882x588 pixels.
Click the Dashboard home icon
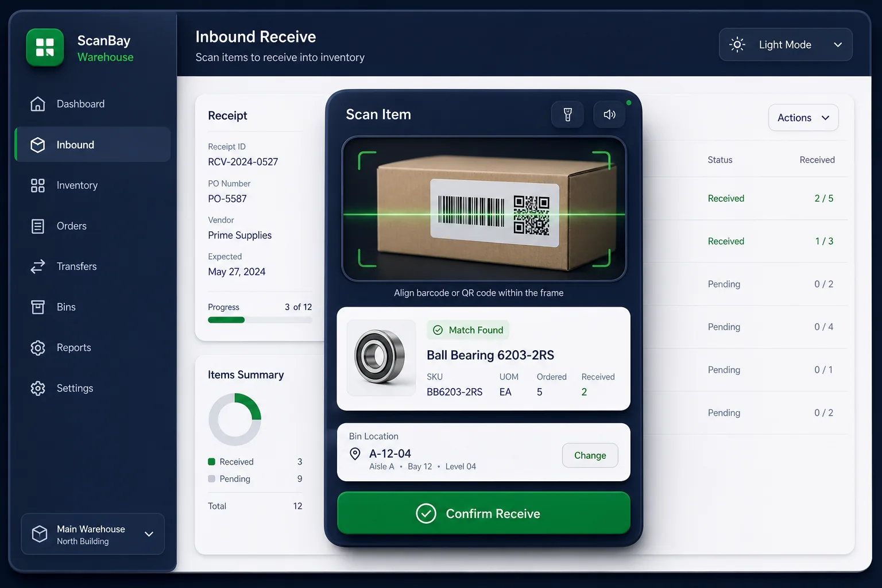(x=38, y=104)
